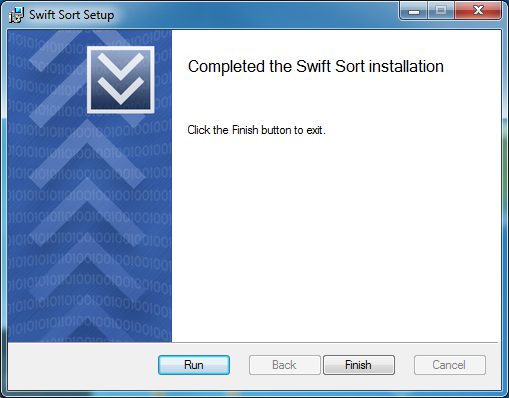Click the upper chevron in the logo
The width and height of the screenshot is (509, 398).
point(121,65)
